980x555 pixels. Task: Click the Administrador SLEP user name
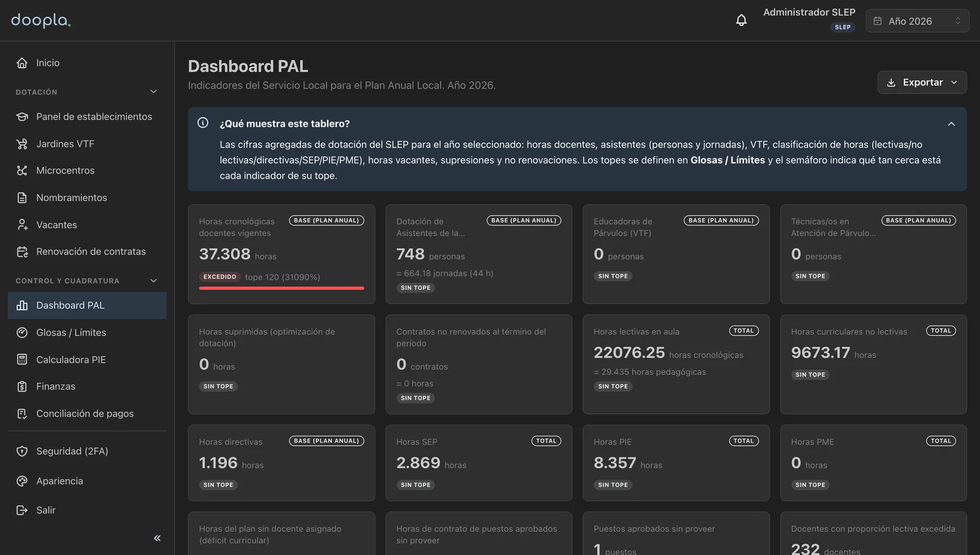pos(809,12)
